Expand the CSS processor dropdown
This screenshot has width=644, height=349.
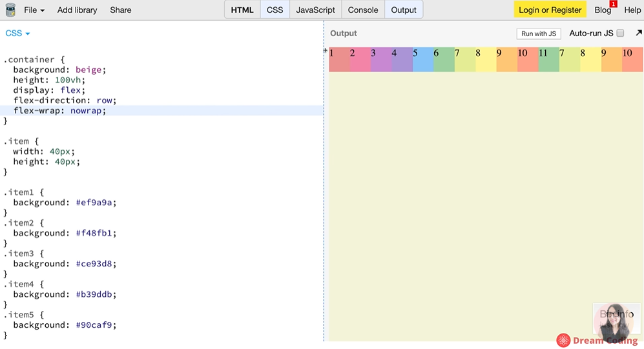[17, 33]
